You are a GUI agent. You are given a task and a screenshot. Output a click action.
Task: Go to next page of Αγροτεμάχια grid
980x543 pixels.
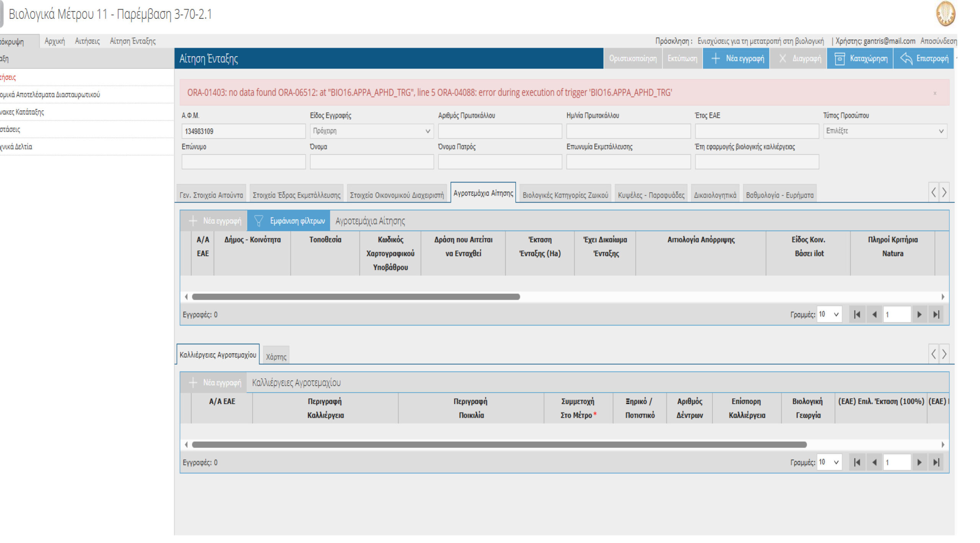tap(920, 315)
